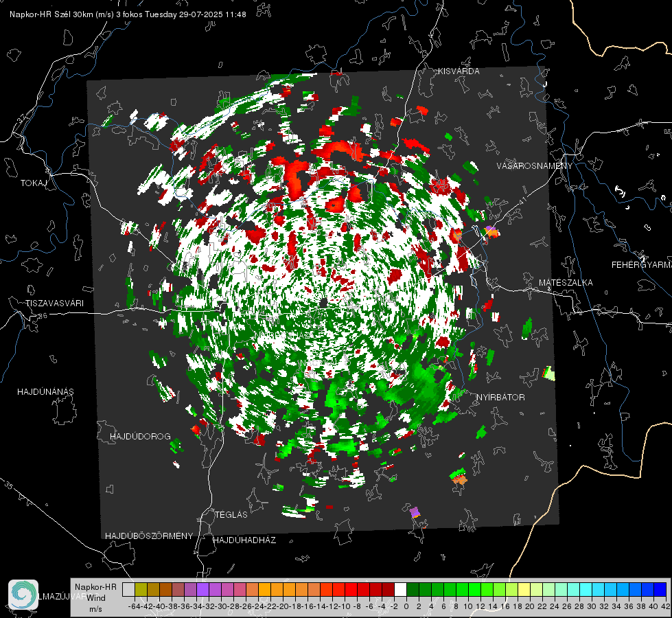
Task: Click the legend value -64
Action: tap(134, 606)
